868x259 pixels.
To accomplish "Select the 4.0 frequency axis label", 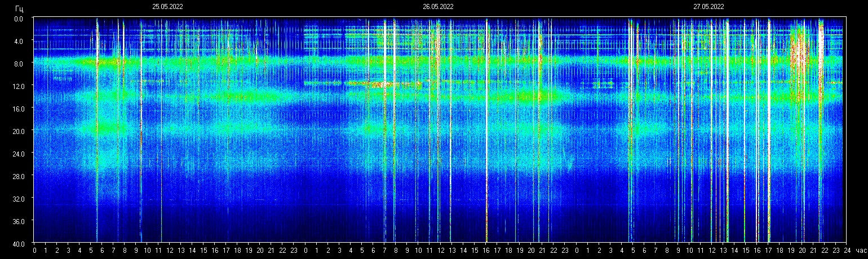I will pyautogui.click(x=19, y=41).
